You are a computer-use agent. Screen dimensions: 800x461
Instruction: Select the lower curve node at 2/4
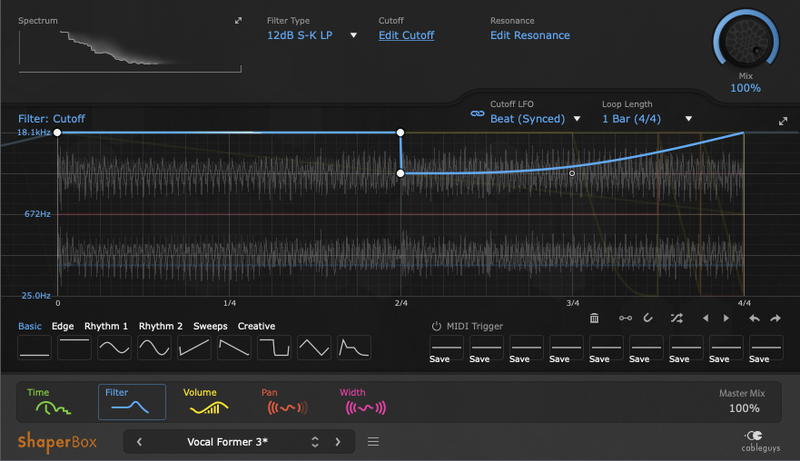pos(401,173)
